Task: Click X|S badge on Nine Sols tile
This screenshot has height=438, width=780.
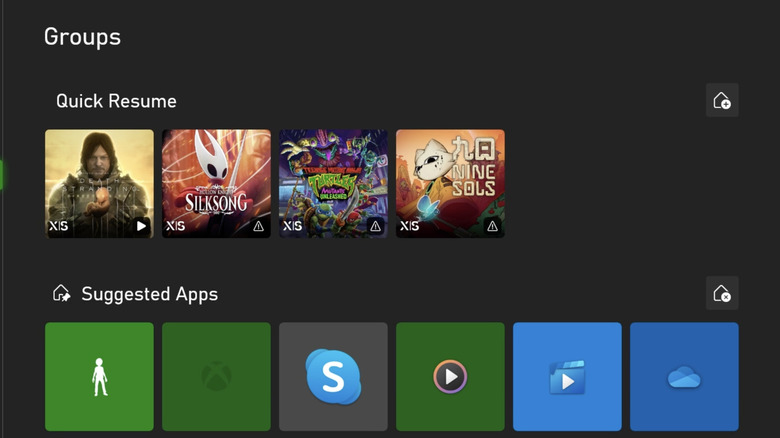Action: [409, 226]
